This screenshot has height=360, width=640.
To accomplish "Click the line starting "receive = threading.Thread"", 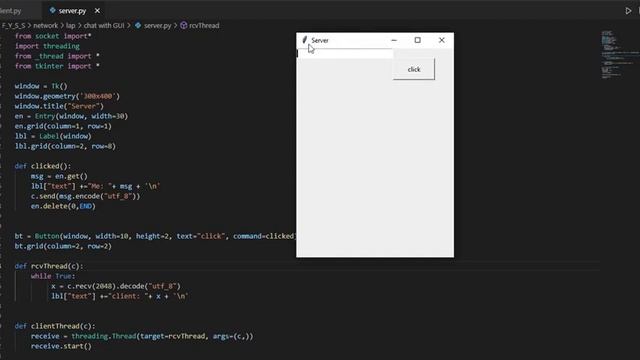I will (x=142, y=336).
